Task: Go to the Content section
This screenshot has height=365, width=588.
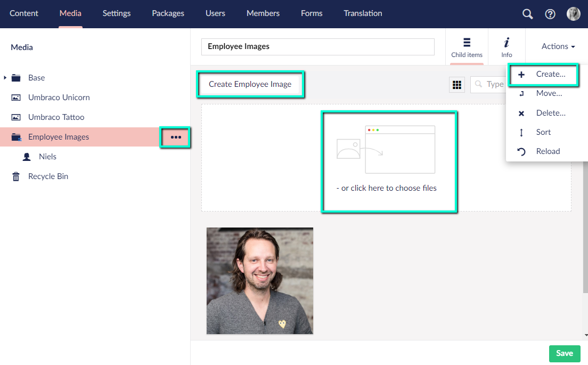Action: pyautogui.click(x=24, y=13)
